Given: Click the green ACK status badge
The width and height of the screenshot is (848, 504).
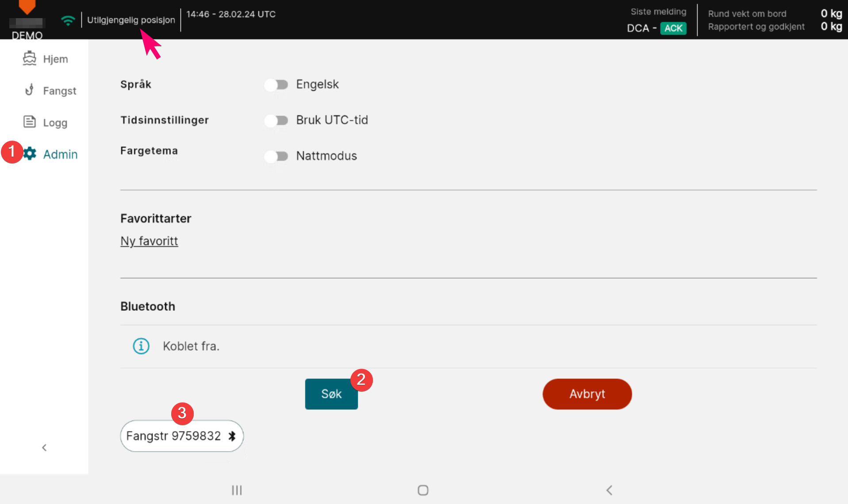Looking at the screenshot, I should 673,28.
